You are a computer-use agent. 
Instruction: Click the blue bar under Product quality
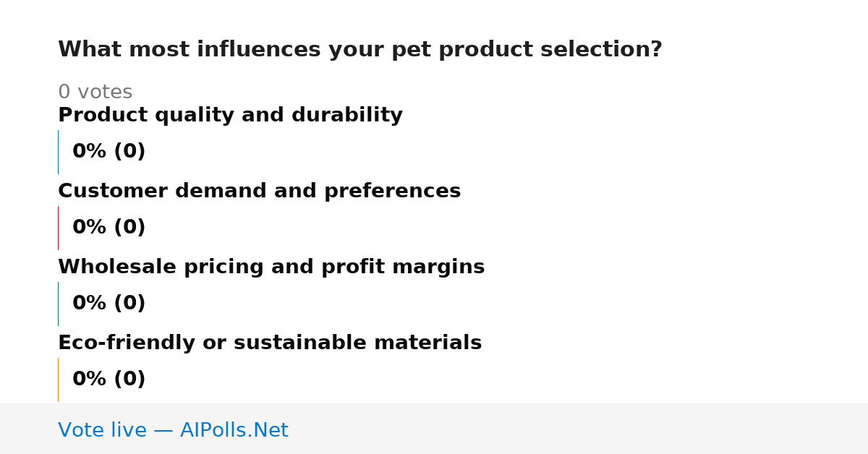click(58, 152)
